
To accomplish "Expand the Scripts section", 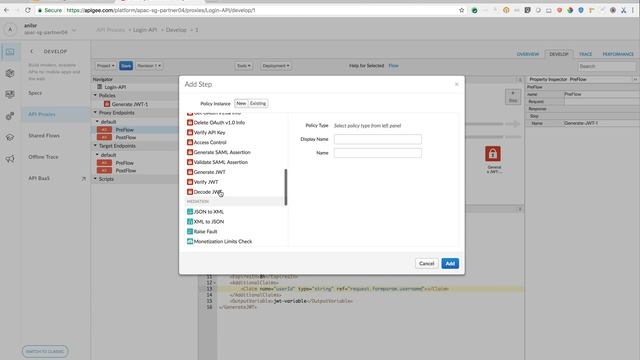I will tap(96, 179).
